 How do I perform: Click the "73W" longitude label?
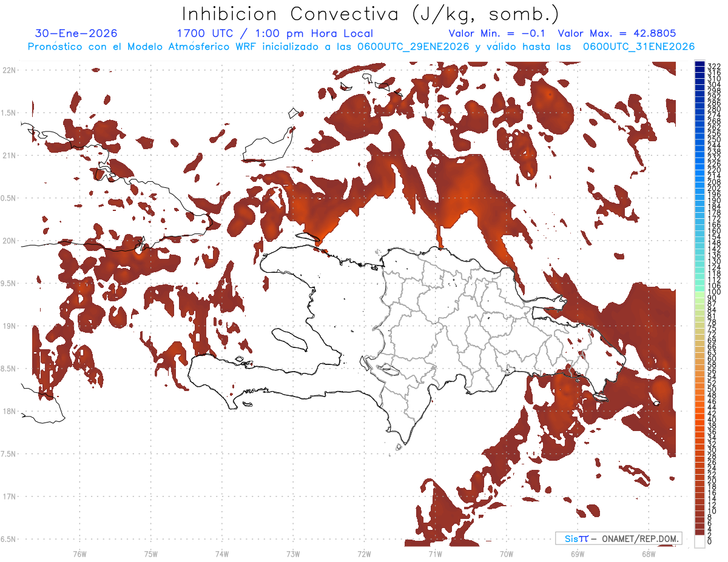[293, 554]
